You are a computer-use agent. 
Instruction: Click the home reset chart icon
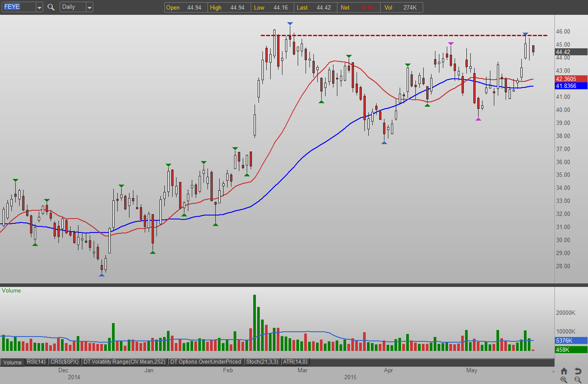(x=564, y=371)
